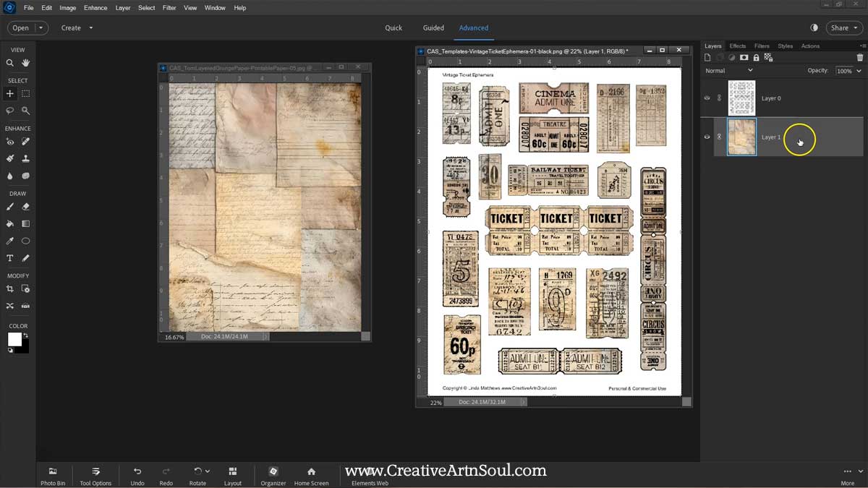The image size is (868, 488).
Task: Click the Undo button
Action: click(137, 476)
